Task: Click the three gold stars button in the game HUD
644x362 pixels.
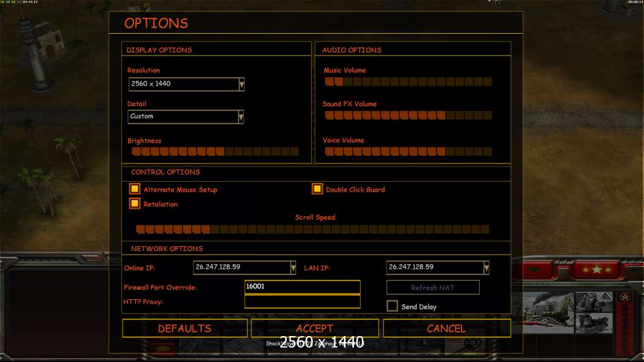Action: coord(596,269)
